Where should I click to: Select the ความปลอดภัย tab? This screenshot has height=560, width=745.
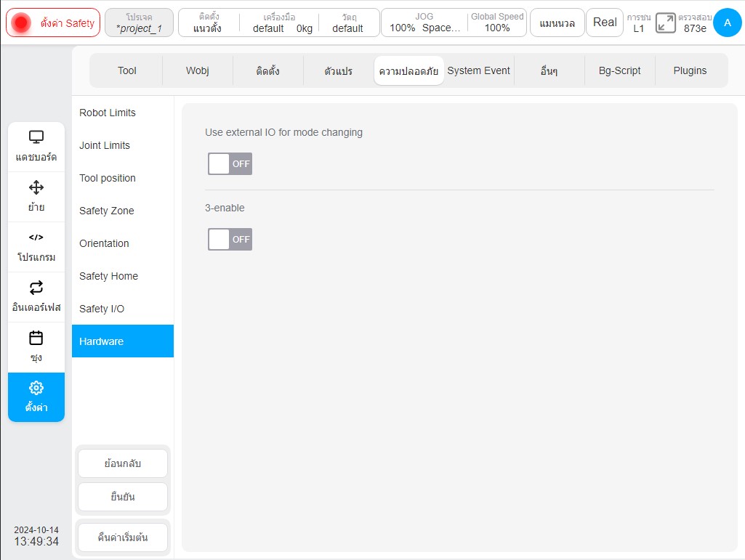coord(408,70)
